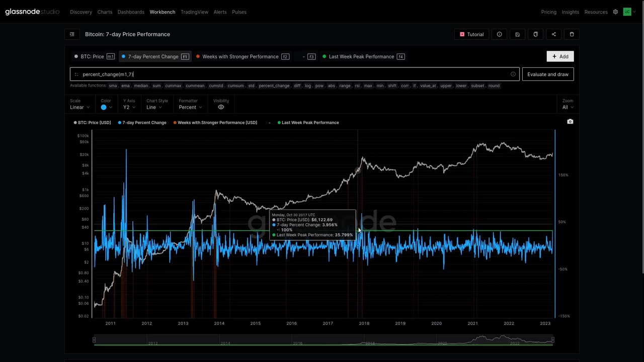
Task: Open the Zoom All dropdown
Action: tap(568, 107)
